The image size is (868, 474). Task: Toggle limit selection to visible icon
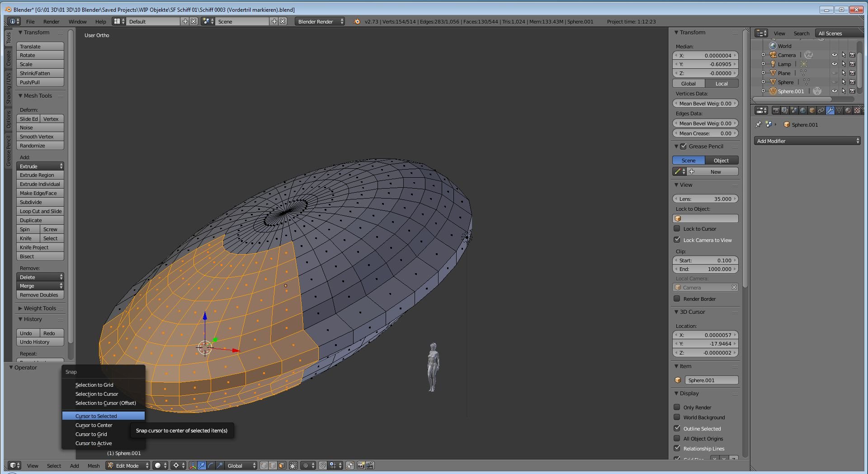point(293,465)
